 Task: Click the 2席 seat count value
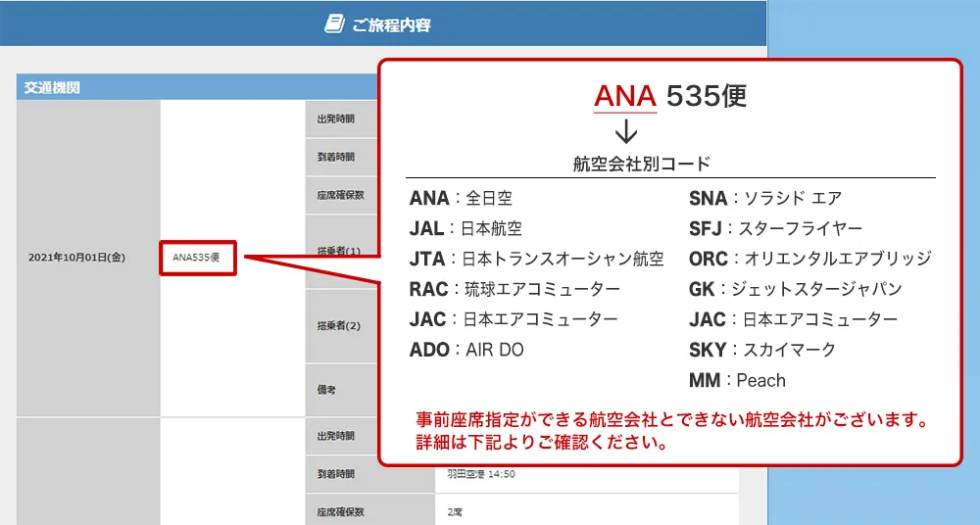(455, 512)
